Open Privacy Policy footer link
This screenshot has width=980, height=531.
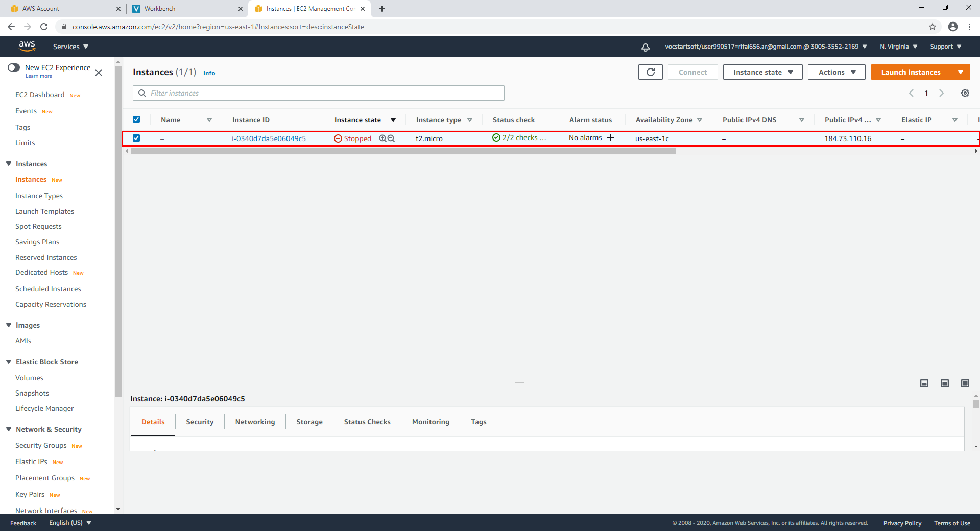point(902,523)
